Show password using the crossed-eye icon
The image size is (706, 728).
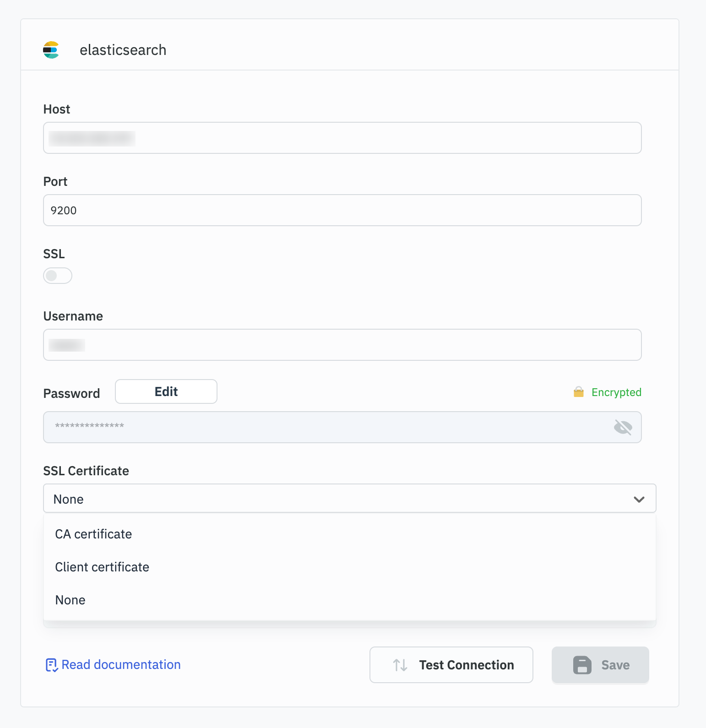623,427
